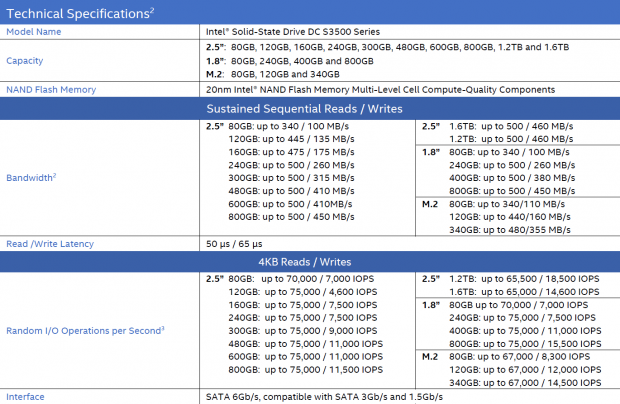This screenshot has width=620, height=404.
Task: Select the Capacity row label
Action: coord(25,61)
